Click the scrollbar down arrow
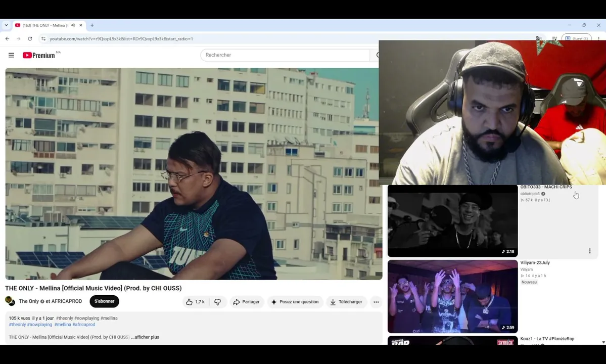Screen dimensions: 606x364 point(603,342)
